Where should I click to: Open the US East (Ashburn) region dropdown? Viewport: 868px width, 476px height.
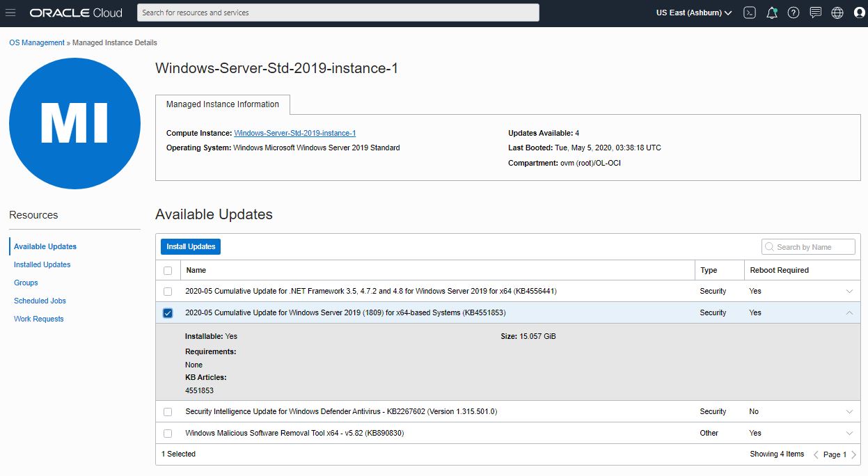tap(693, 12)
